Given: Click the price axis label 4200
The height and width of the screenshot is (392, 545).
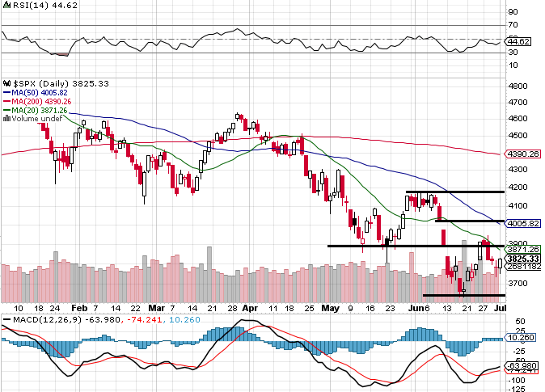Looking at the screenshot, I should point(518,187).
